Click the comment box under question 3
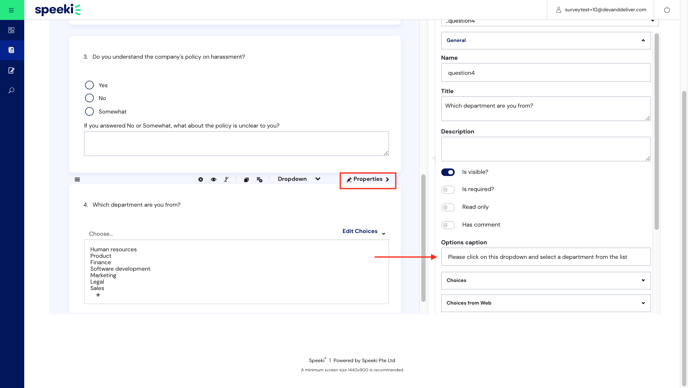The height and width of the screenshot is (388, 688). click(x=236, y=144)
